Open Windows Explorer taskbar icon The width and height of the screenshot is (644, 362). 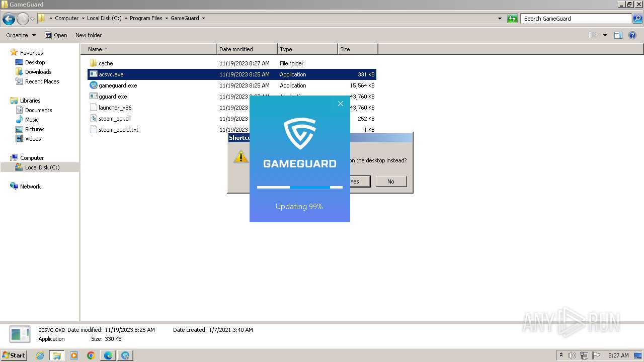(x=57, y=355)
